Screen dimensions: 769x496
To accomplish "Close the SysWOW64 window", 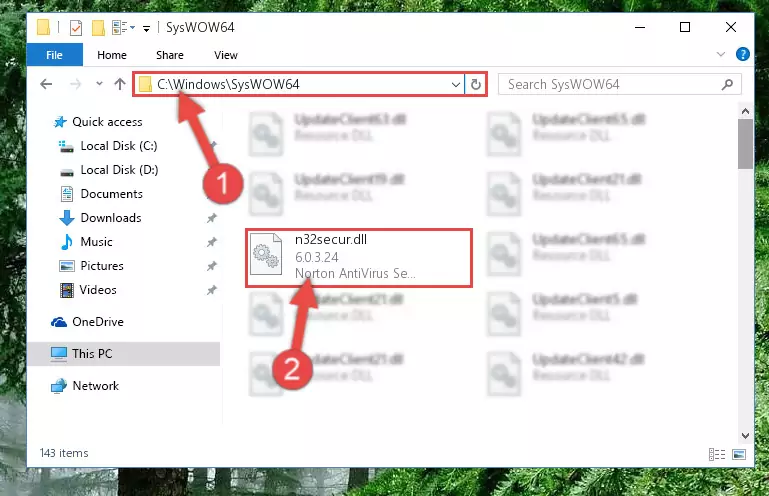I will tap(731, 27).
